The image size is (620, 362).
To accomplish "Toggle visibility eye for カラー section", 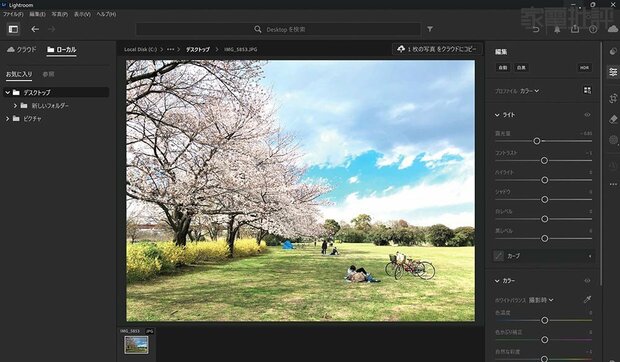I will (587, 281).
